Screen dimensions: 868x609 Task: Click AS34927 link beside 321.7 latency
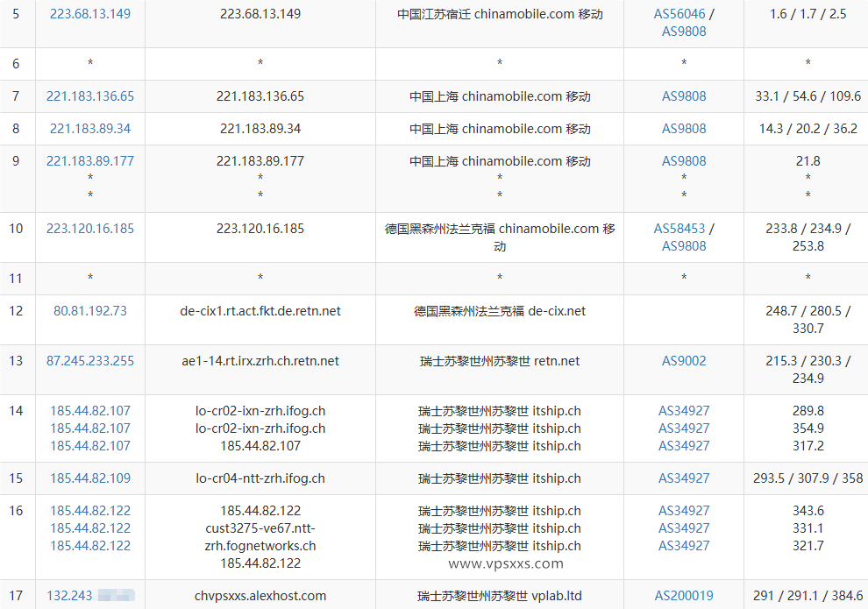pyautogui.click(x=684, y=546)
